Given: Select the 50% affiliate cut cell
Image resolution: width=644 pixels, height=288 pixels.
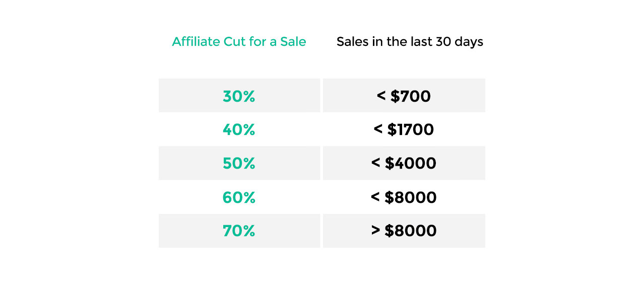Looking at the screenshot, I should pyautogui.click(x=239, y=163).
